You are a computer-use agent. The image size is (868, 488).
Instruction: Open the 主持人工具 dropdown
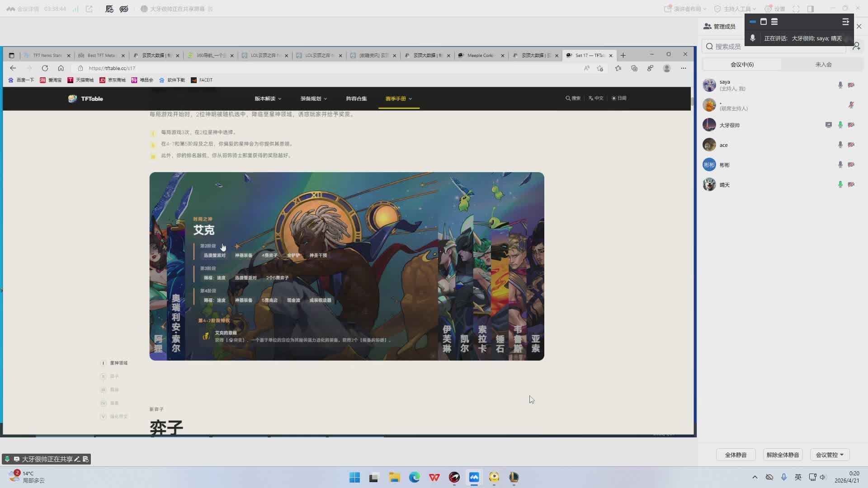coord(735,9)
